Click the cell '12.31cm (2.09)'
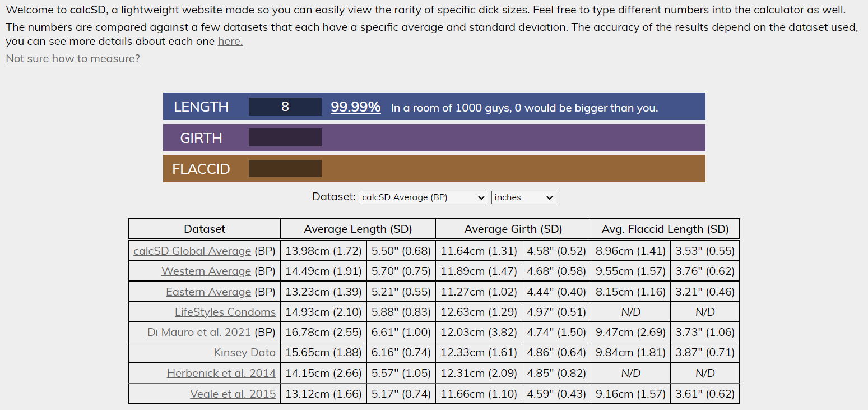868x410 pixels. 479,373
